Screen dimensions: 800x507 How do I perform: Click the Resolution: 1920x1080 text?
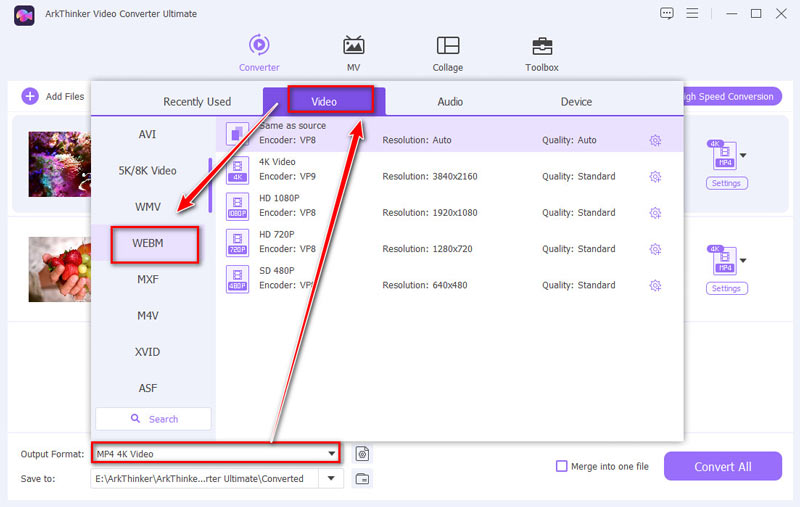[430, 213]
